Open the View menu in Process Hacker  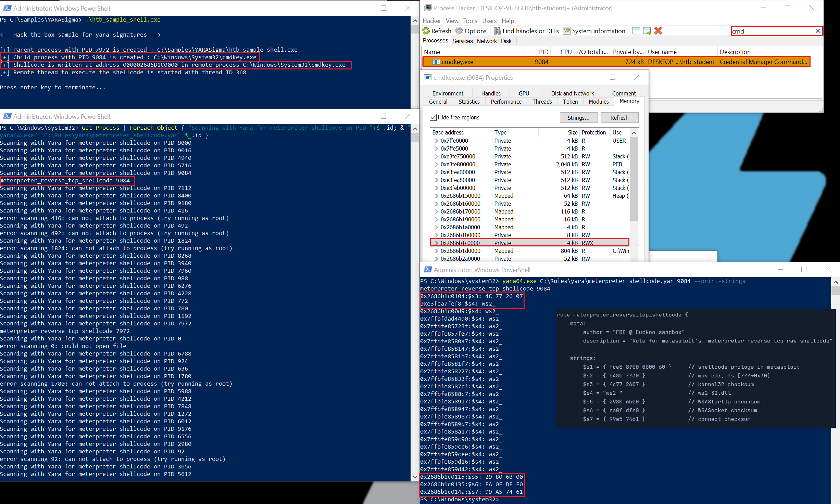pos(452,21)
